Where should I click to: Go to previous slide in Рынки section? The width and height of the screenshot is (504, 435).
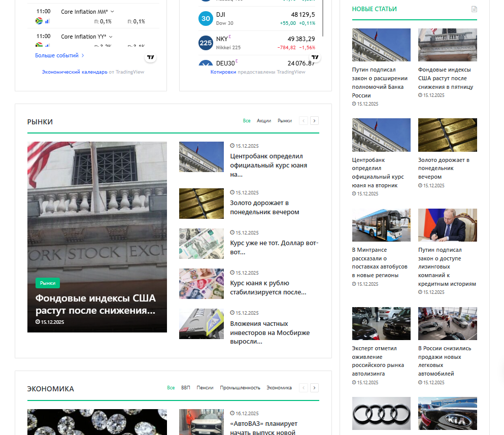click(304, 121)
